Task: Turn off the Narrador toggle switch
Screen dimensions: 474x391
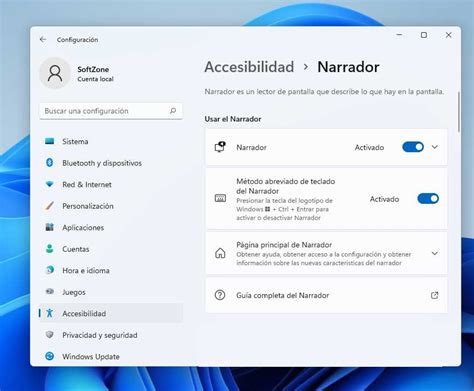Action: pos(413,147)
